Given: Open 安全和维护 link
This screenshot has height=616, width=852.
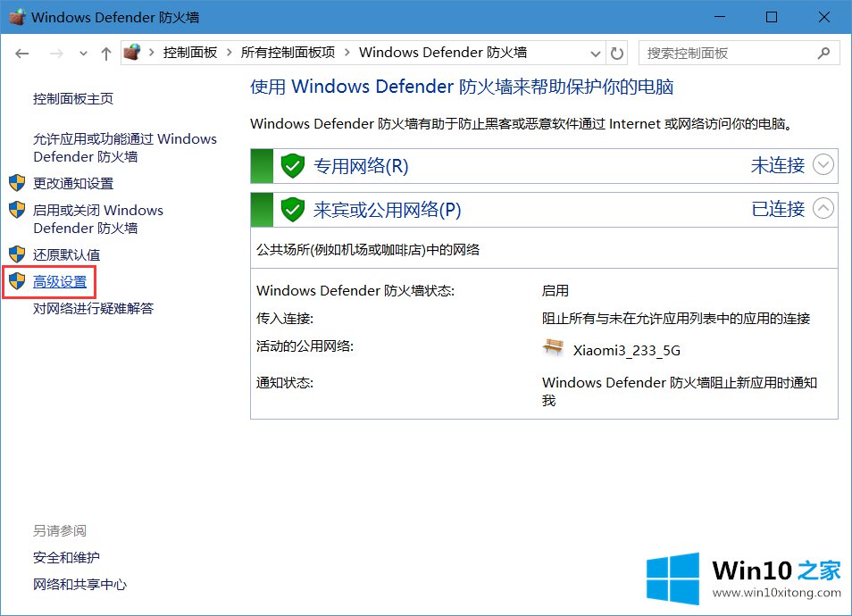Looking at the screenshot, I should click(x=66, y=557).
